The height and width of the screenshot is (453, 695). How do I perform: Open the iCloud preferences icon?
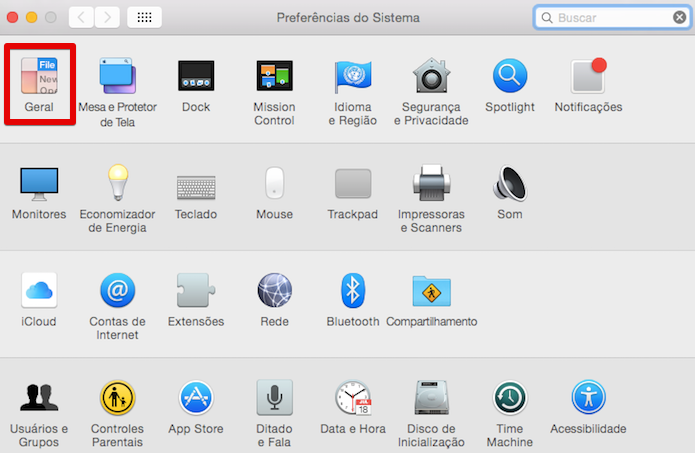pos(39,290)
